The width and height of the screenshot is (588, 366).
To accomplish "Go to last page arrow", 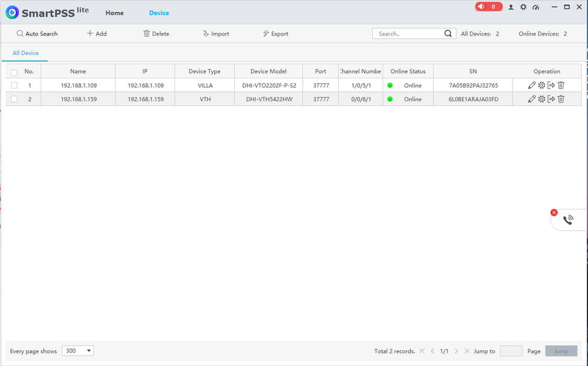I will [x=467, y=351].
